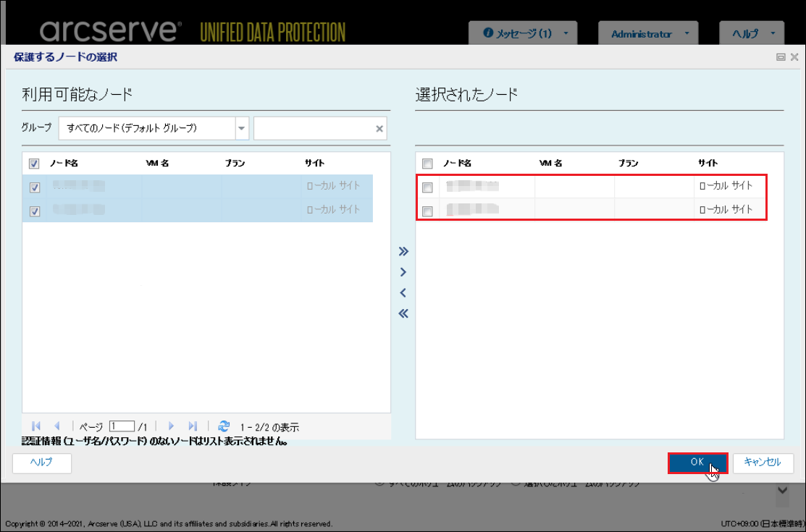The width and height of the screenshot is (806, 532).
Task: Click the remove all nodes double-left arrow
Action: point(403,313)
